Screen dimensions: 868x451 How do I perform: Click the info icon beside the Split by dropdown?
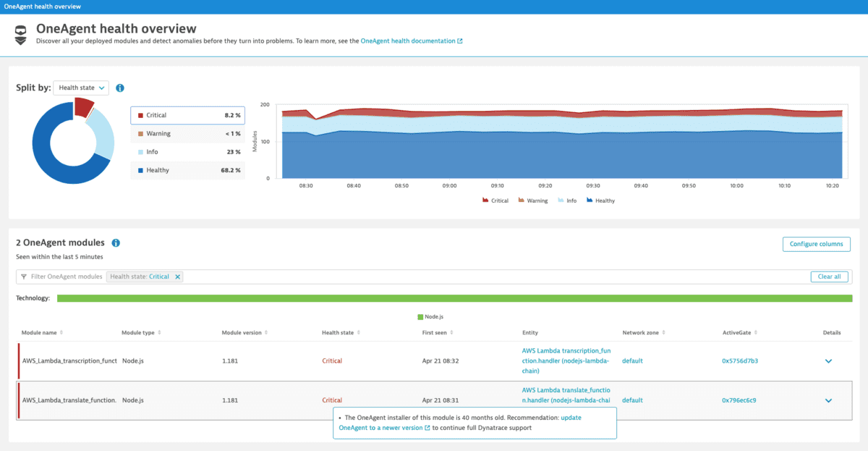coord(120,88)
